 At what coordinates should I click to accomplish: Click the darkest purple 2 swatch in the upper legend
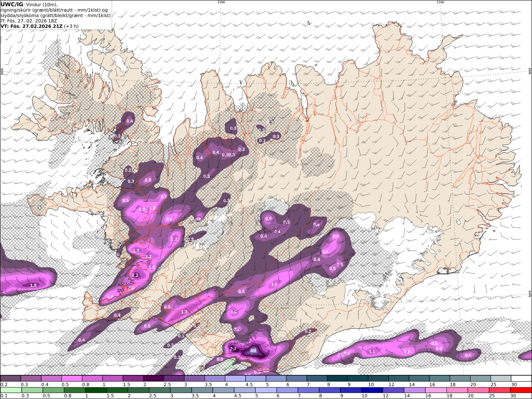pos(153,379)
